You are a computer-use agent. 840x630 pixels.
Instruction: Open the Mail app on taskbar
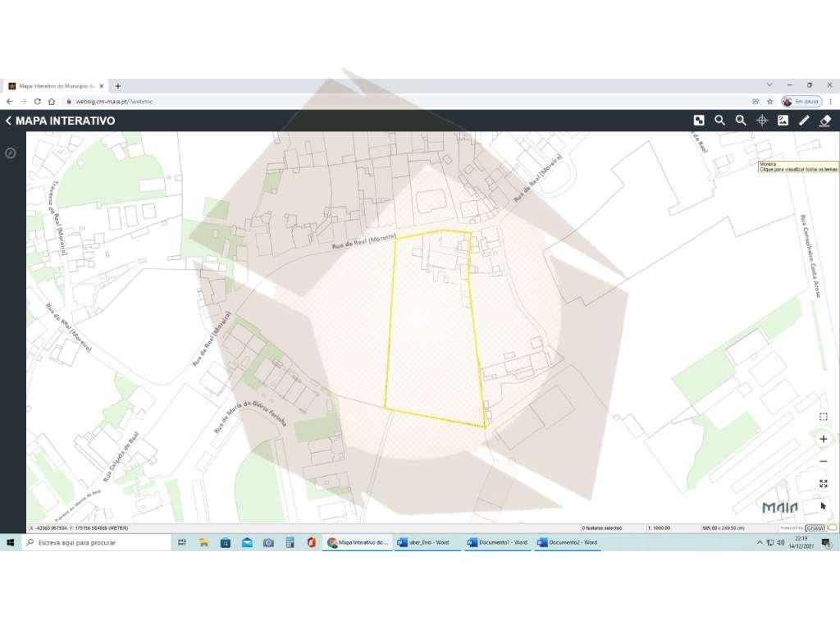coord(247,543)
